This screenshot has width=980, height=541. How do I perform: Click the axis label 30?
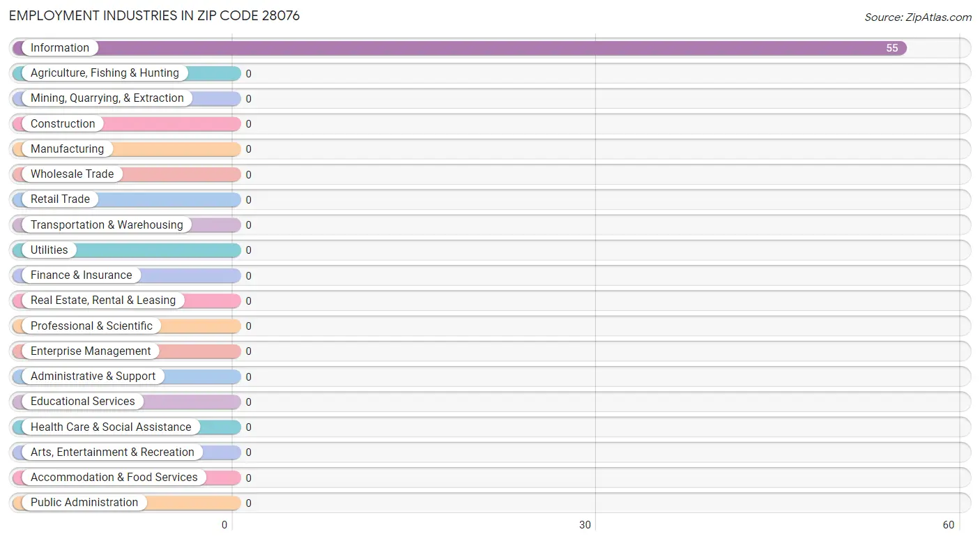pyautogui.click(x=585, y=525)
